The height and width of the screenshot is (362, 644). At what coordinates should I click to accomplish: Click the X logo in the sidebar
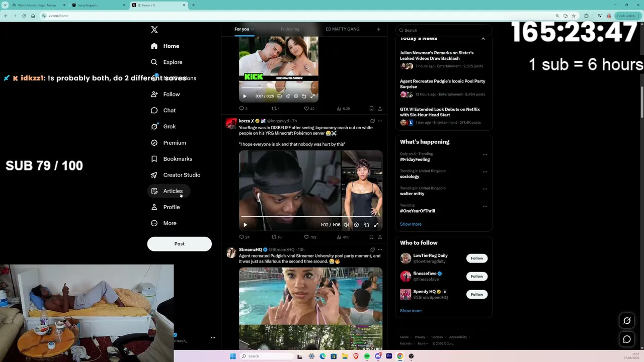tap(154, 30)
